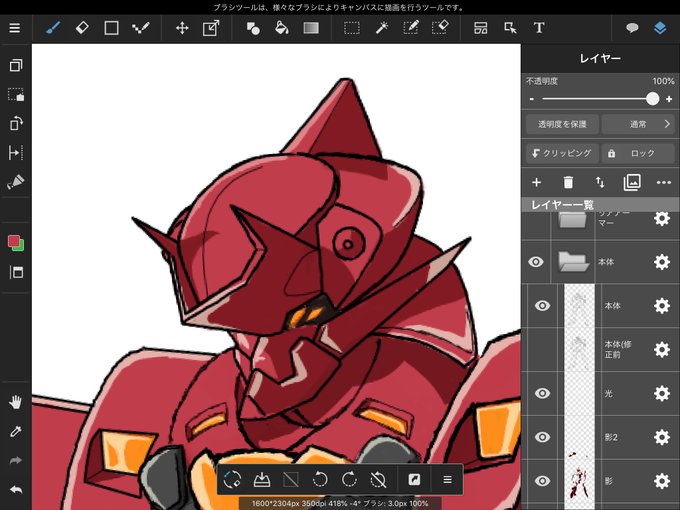
Task: Select the Eraser tool
Action: click(82, 28)
